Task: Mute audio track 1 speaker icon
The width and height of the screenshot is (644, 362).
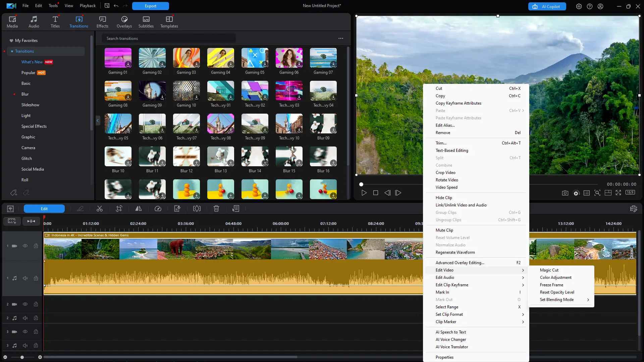Action: point(25,278)
